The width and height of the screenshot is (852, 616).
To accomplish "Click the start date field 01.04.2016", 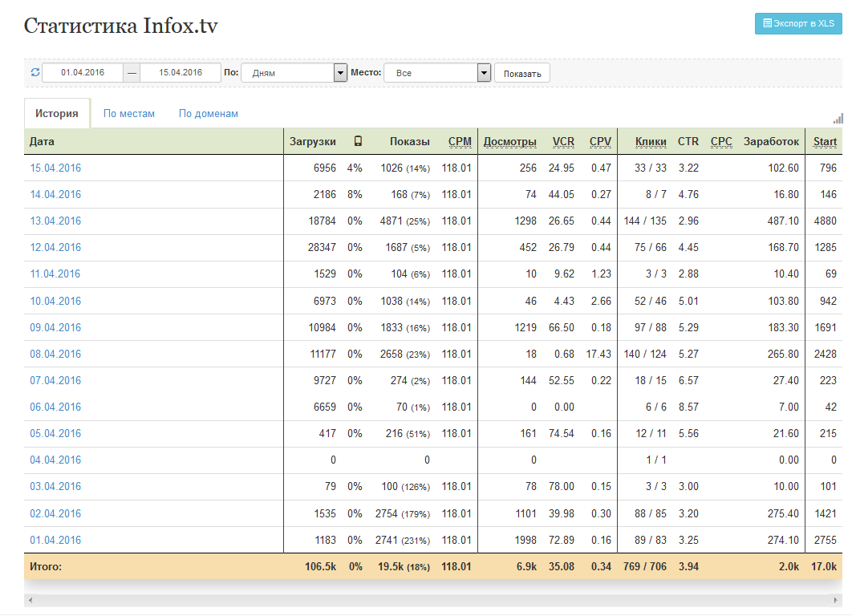I will (83, 72).
